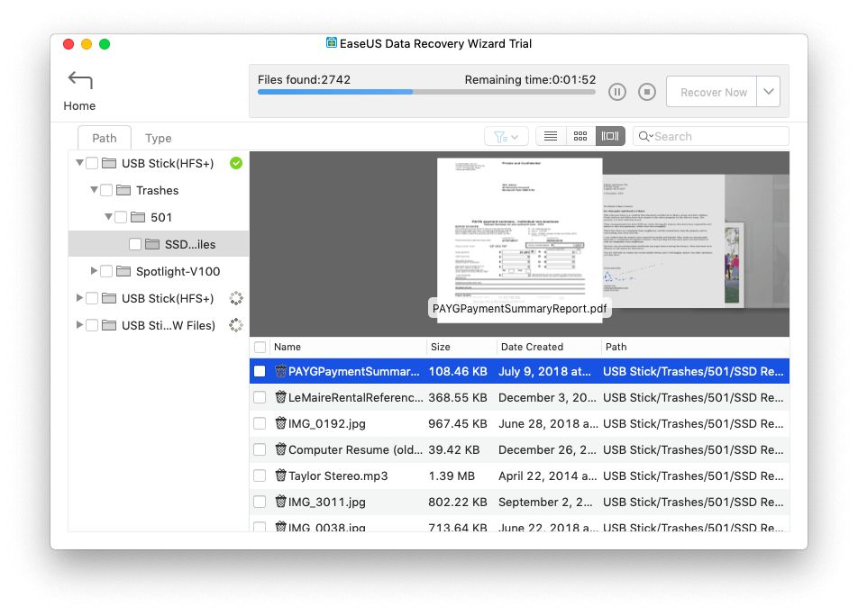
Task: Collapse the Trashes folder tree
Action: coord(94,190)
